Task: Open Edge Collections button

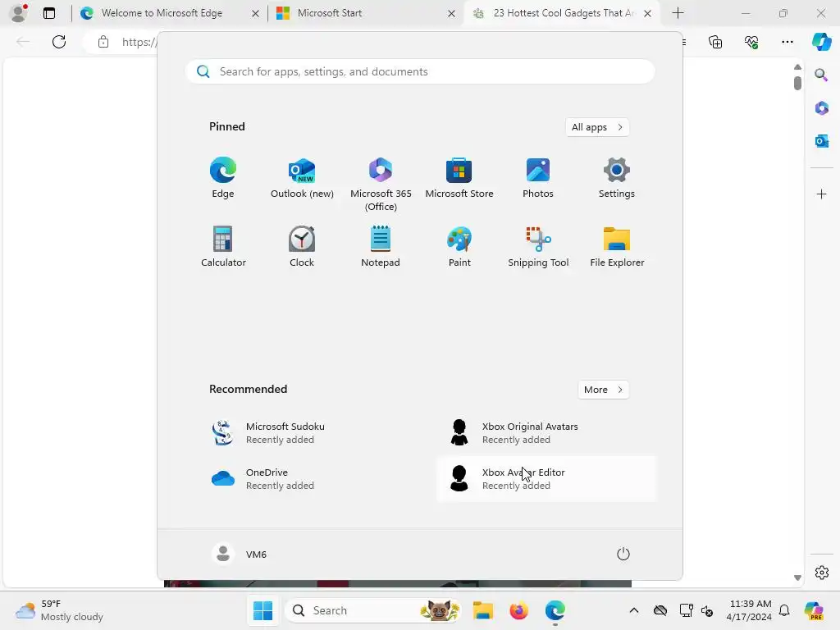Action: pos(715,42)
